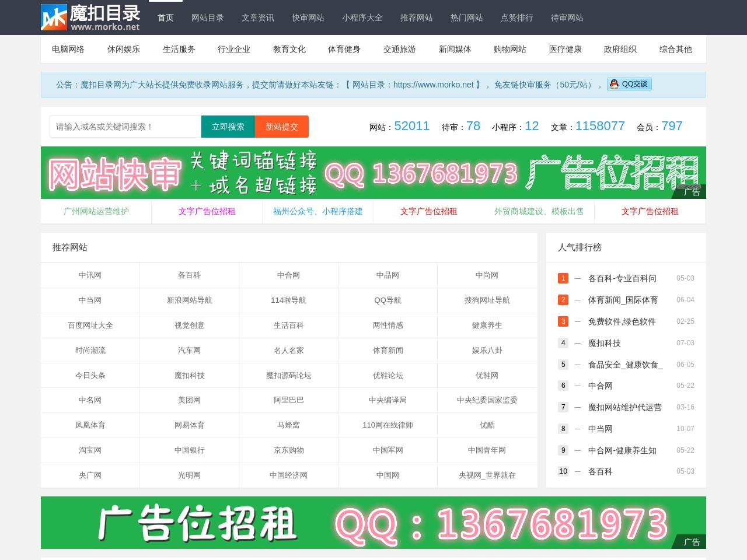
Task: Click the 新站提交 submit button
Action: tap(282, 126)
